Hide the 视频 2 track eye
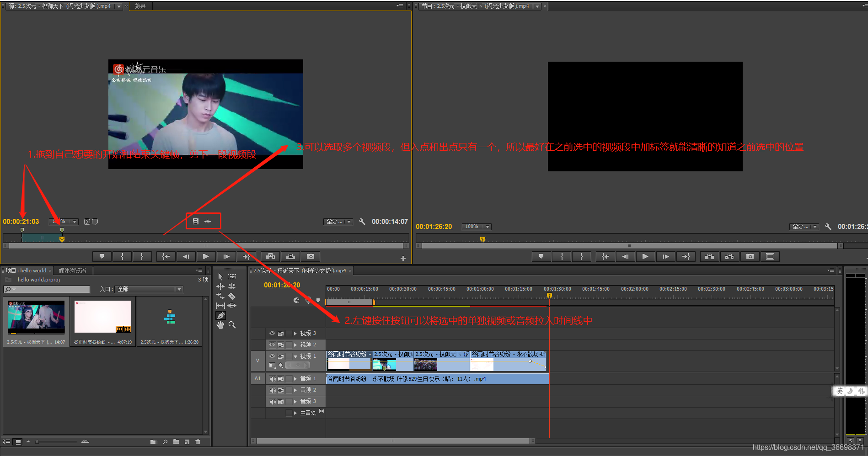The height and width of the screenshot is (456, 868). coord(272,345)
